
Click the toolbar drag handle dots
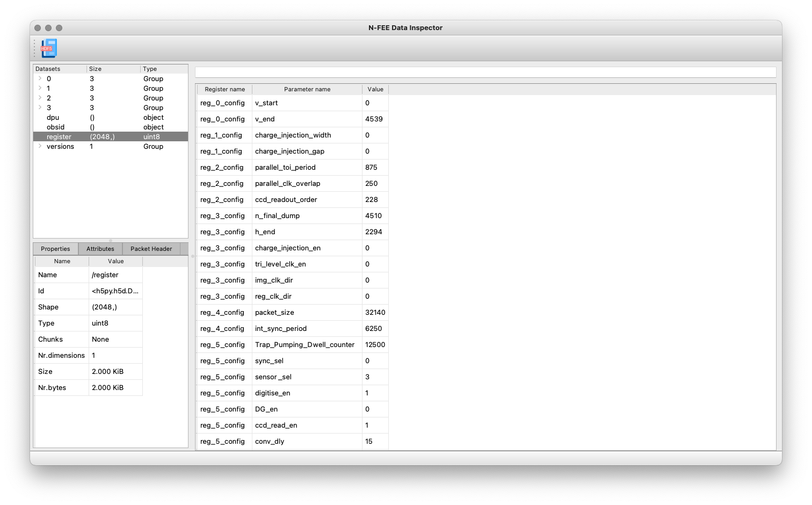tap(35, 48)
